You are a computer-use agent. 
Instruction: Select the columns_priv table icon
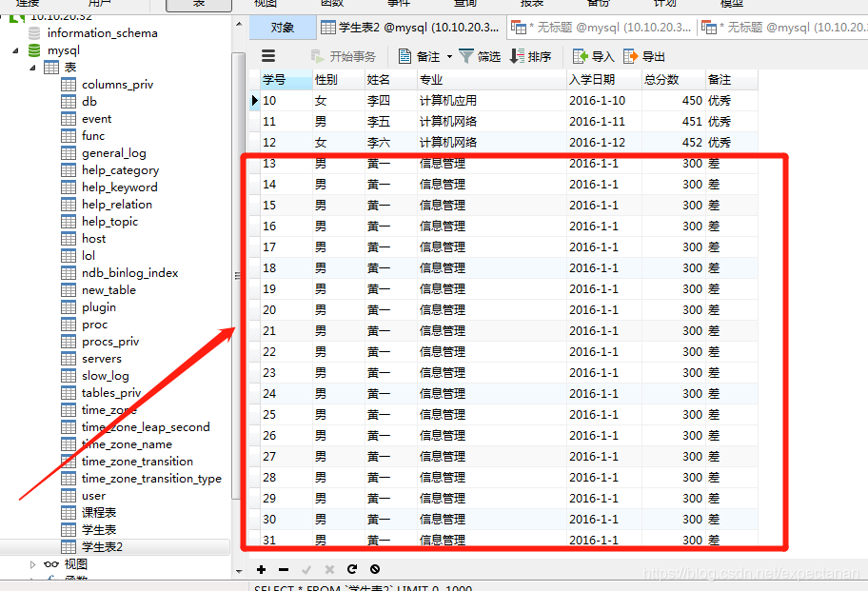(69, 85)
